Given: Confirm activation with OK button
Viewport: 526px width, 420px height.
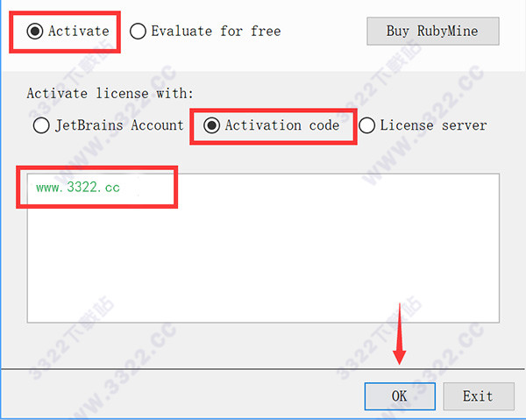Looking at the screenshot, I should click(x=400, y=396).
